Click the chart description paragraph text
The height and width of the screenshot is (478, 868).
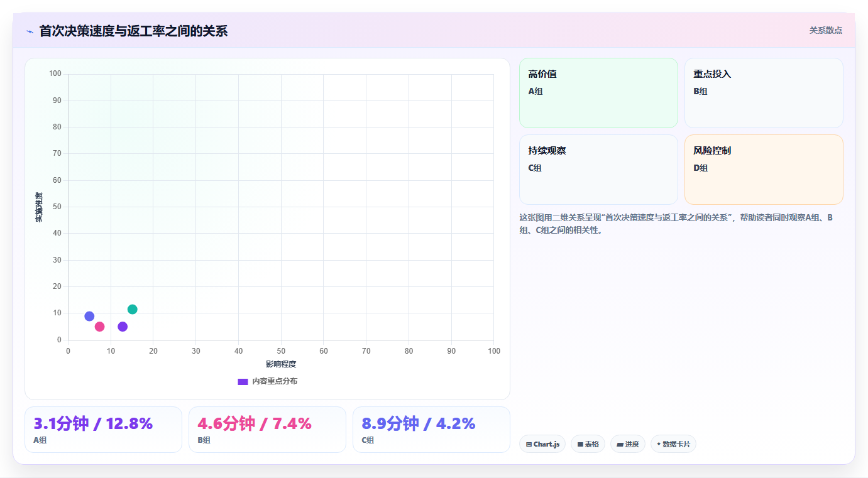(680, 224)
